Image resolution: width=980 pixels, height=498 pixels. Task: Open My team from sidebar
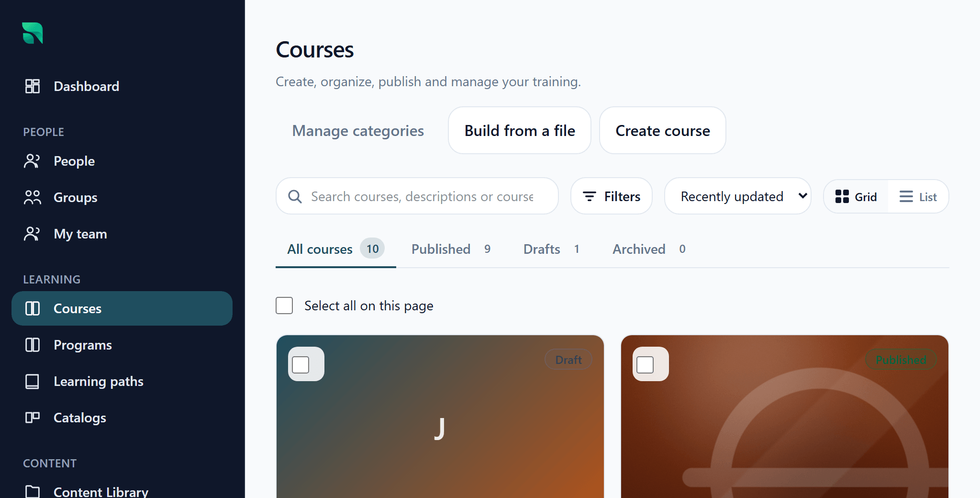122,234
